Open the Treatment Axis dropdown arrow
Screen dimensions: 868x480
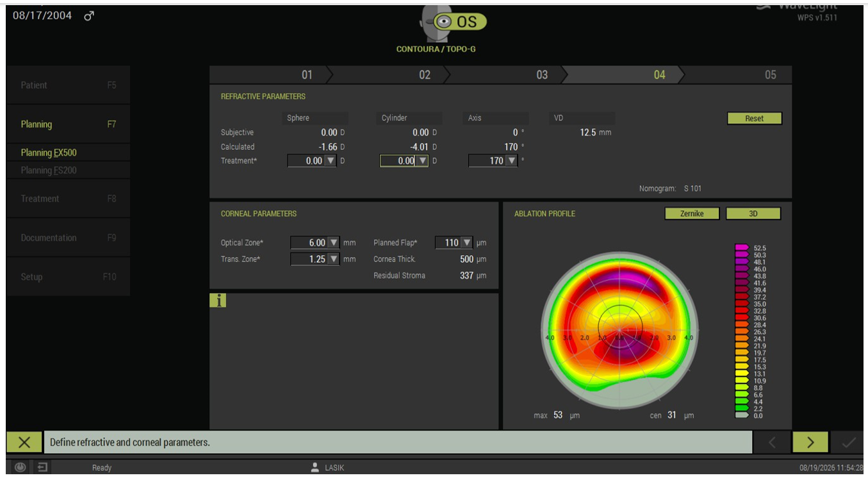(512, 161)
